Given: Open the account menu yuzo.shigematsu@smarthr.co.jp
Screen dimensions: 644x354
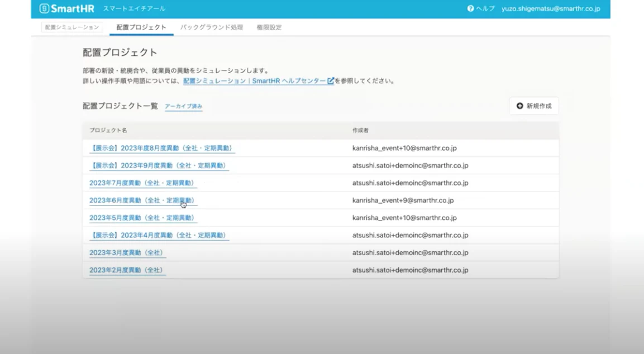Looking at the screenshot, I should [551, 8].
